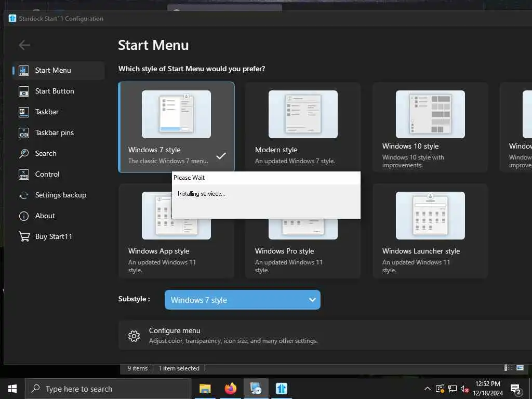Click the Start Menu sidebar icon
Viewport: 532px width, 399px height.
click(24, 70)
